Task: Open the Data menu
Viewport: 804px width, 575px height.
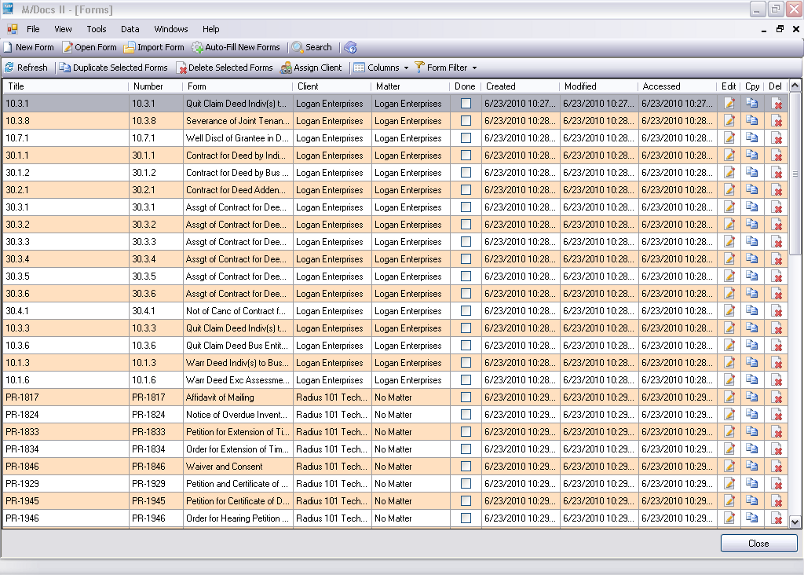Action: tap(130, 29)
